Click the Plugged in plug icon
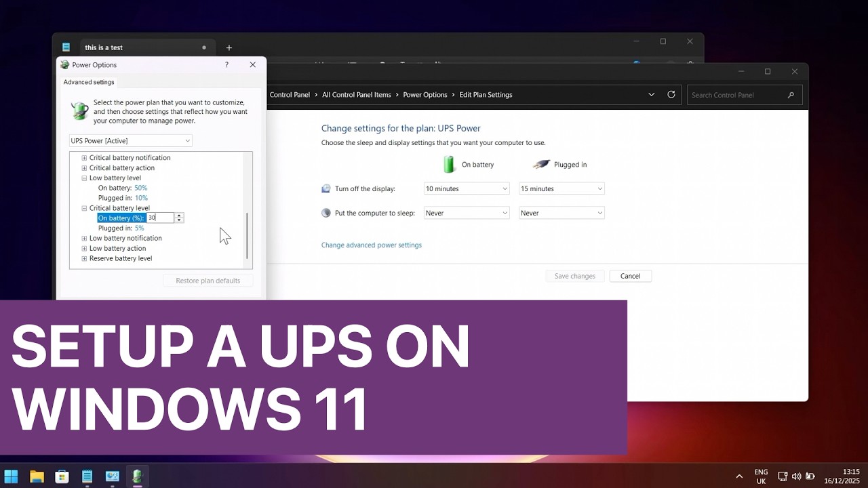The height and width of the screenshot is (488, 868). click(x=540, y=164)
